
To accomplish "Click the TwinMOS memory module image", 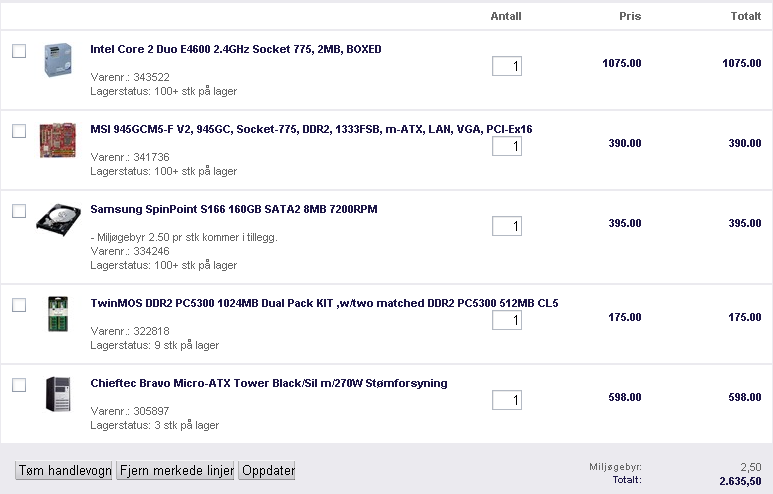I will click(x=58, y=313).
